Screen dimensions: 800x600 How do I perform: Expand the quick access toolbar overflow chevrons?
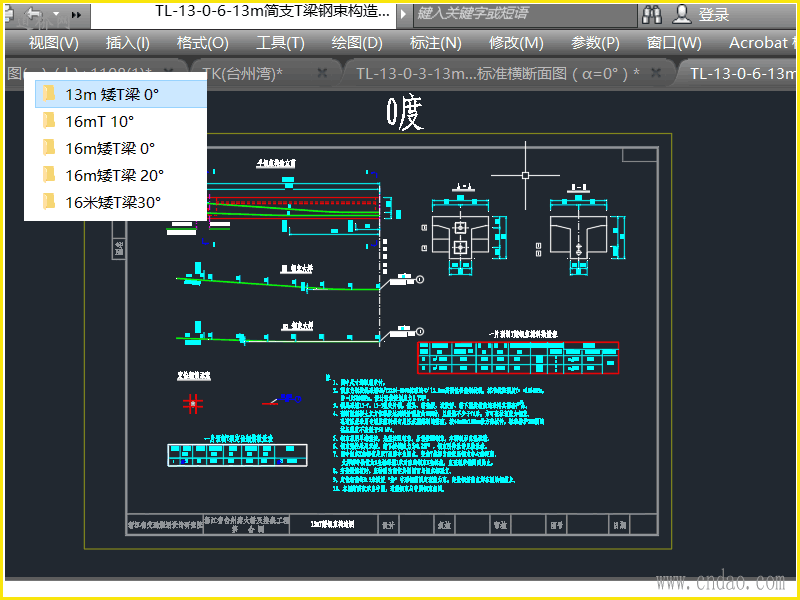(x=77, y=15)
